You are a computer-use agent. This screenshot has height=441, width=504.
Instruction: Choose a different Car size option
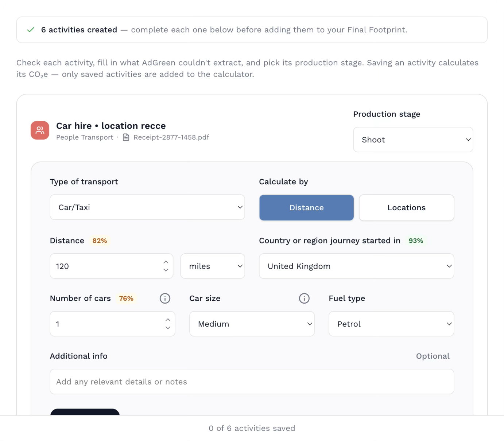[x=252, y=324]
